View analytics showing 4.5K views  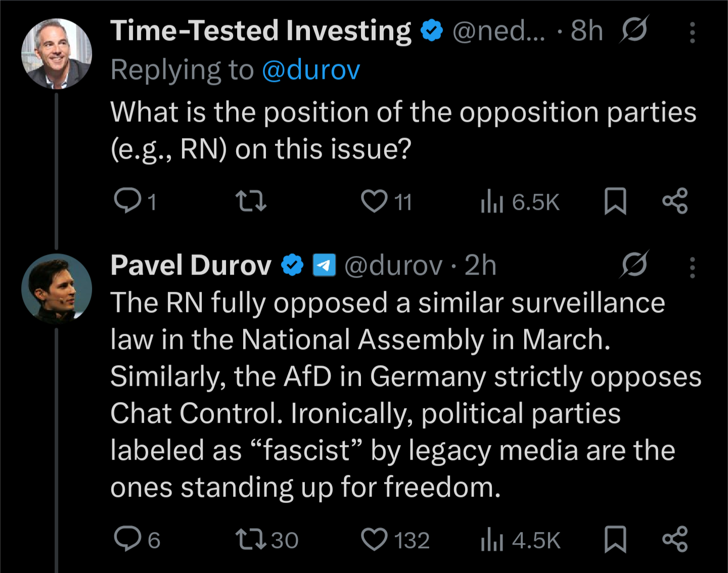[521, 540]
